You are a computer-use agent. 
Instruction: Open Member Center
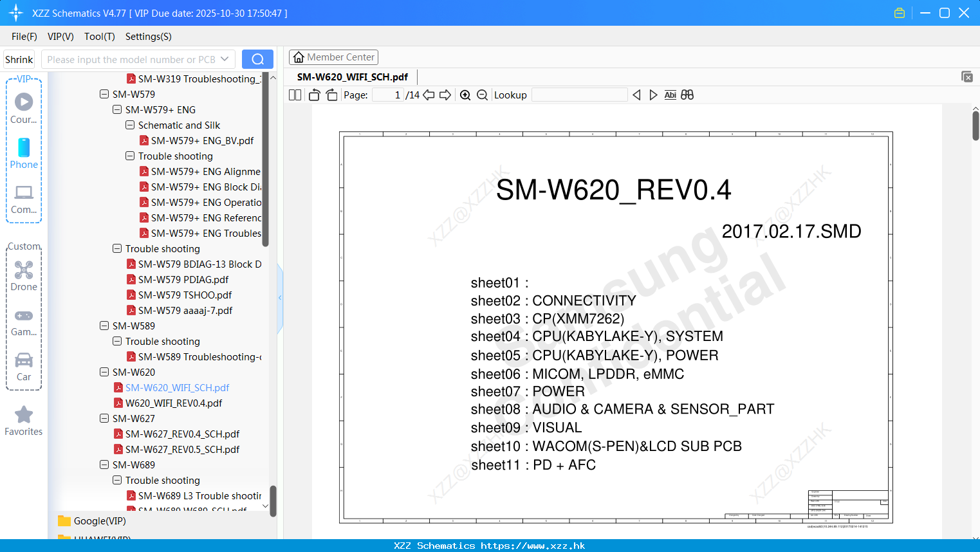[x=333, y=57]
